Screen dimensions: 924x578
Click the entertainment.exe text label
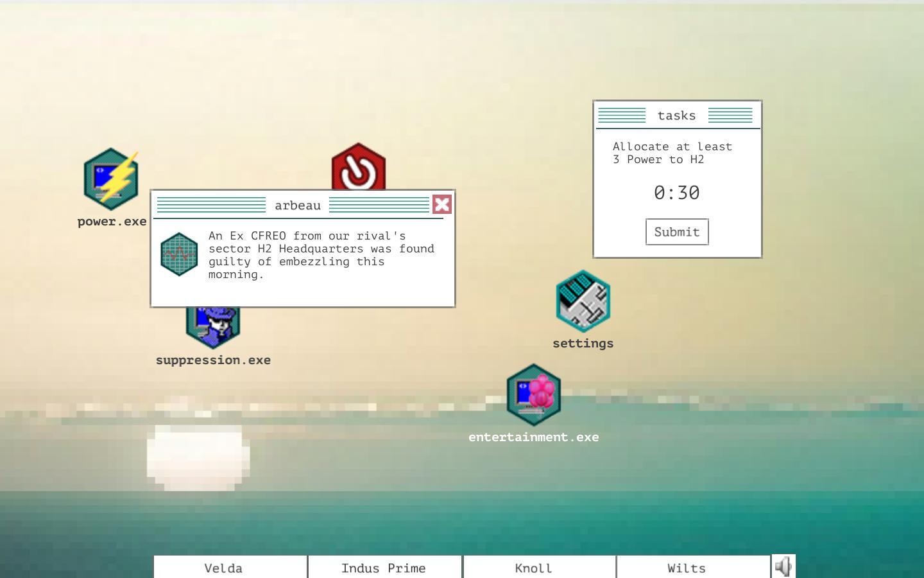(x=534, y=437)
